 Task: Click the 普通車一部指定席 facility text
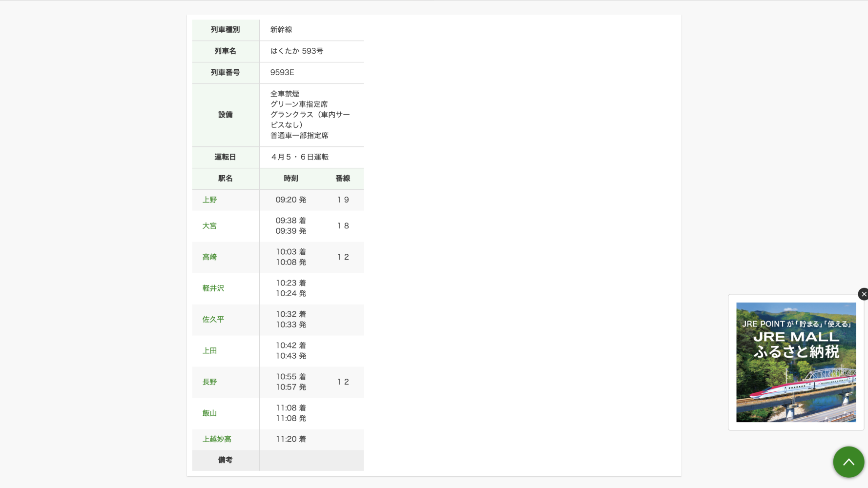[x=299, y=136]
